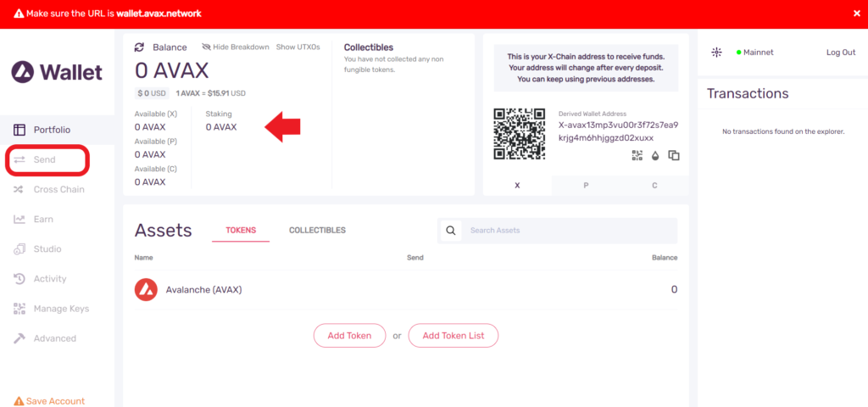Viewport: 868px width, 407px height.
Task: Click the Add Token List button
Action: 453,336
